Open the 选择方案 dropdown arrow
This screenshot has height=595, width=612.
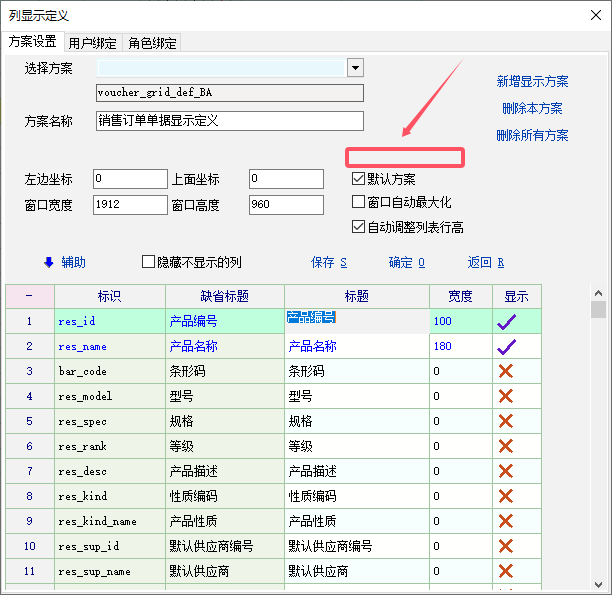tap(354, 67)
